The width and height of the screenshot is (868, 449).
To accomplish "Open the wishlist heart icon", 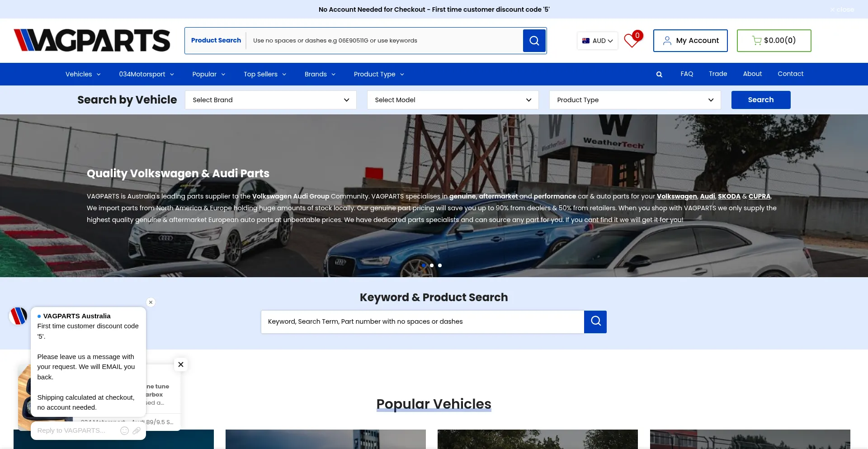I will pos(632,40).
